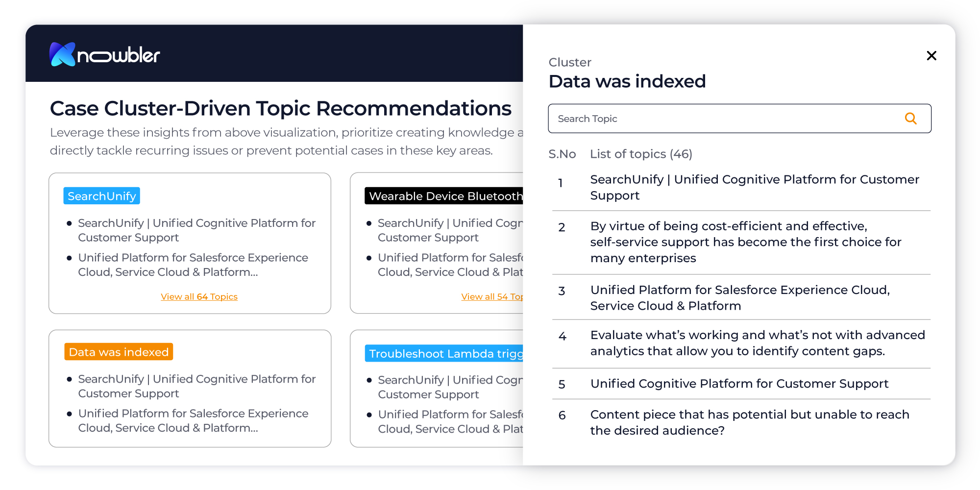
Task: Select the Wearable Device Bluetooth cluster tag
Action: coord(445,196)
